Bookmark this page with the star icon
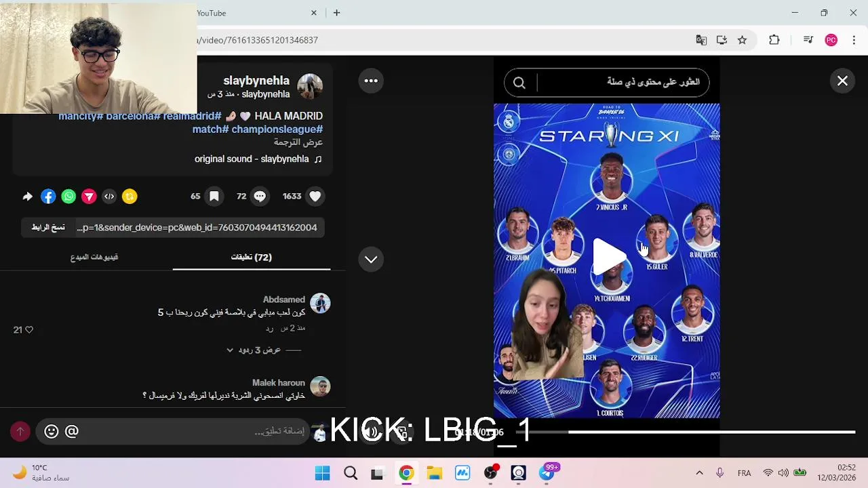 (x=743, y=40)
